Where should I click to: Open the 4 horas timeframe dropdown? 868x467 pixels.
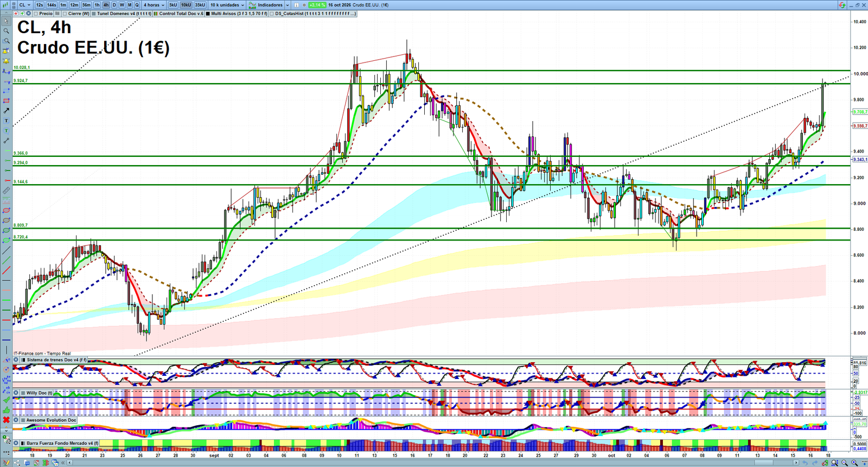click(154, 5)
